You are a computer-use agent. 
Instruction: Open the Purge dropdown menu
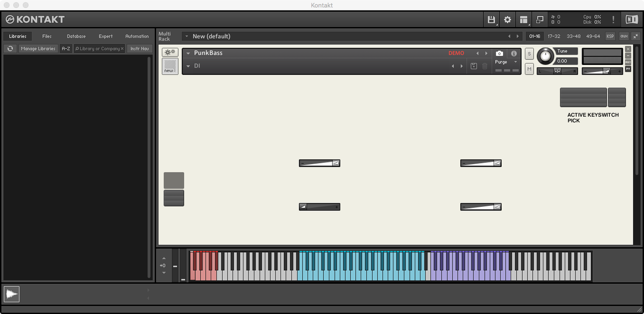506,62
